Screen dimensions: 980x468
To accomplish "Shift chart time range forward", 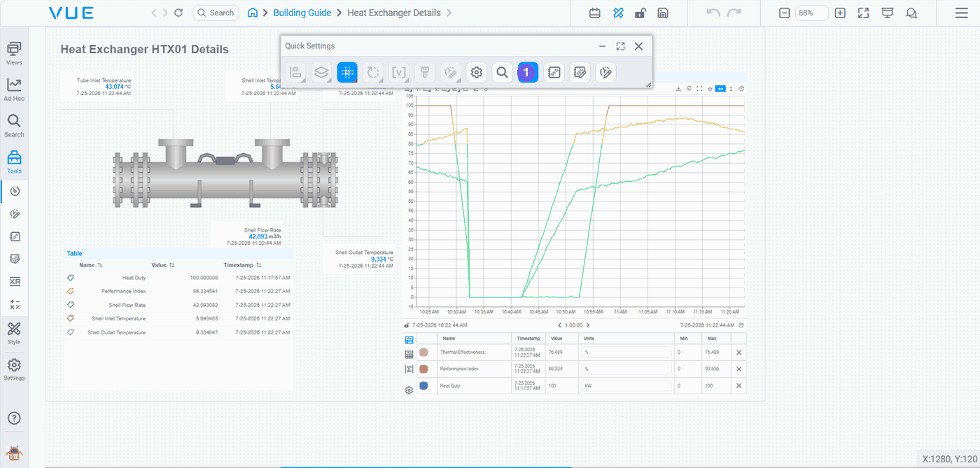I will click(x=588, y=325).
